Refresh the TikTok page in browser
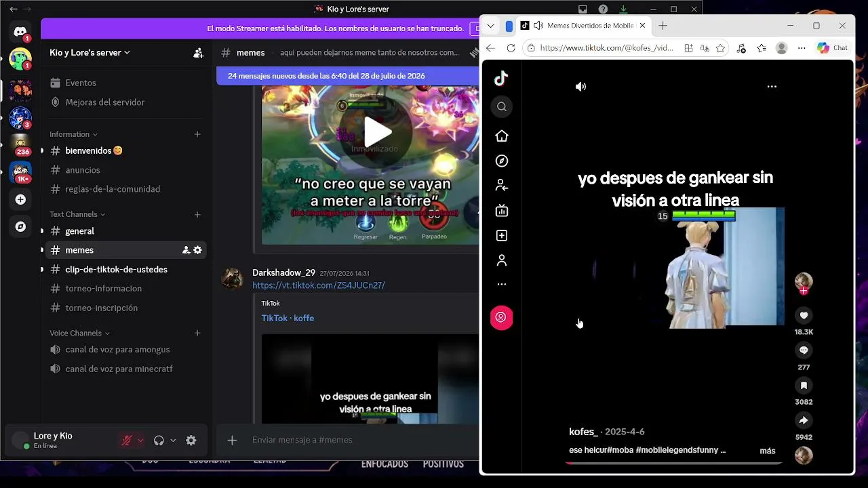The height and width of the screenshot is (488, 868). pyautogui.click(x=511, y=48)
